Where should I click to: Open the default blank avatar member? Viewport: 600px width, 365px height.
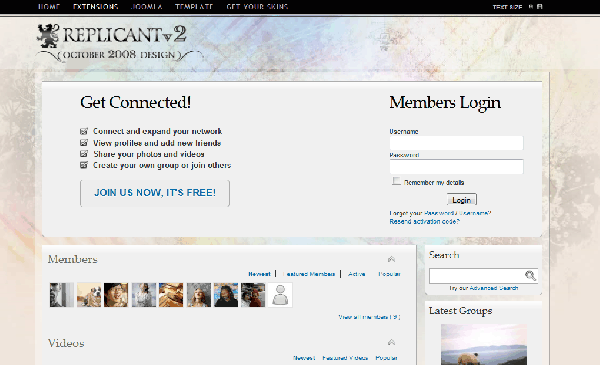pyautogui.click(x=280, y=295)
